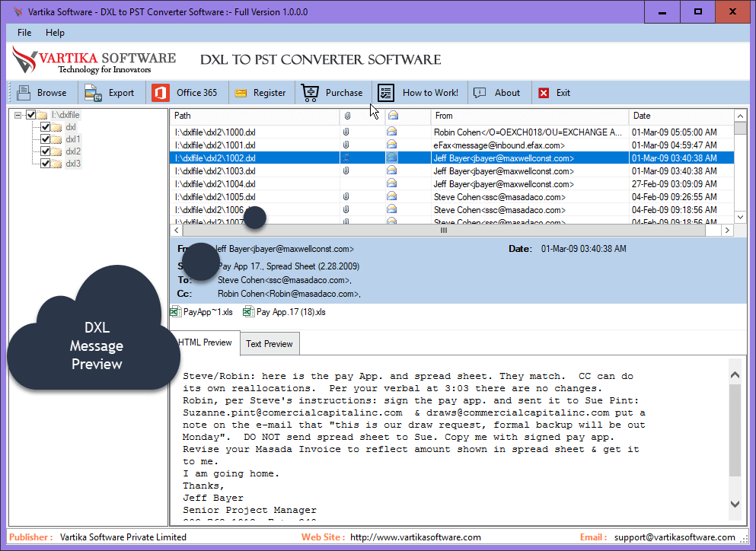Click the Office 365 button label
756x551 pixels.
(196, 93)
